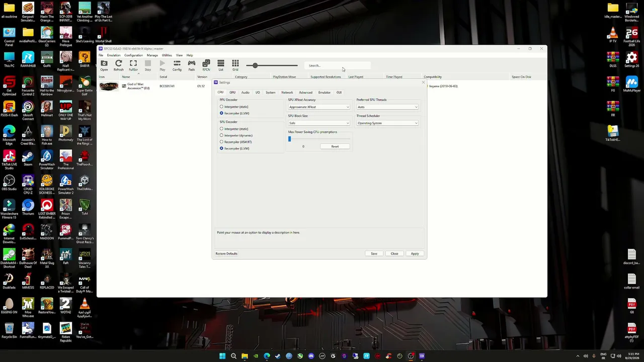The image size is (644, 362).
Task: Switch to the I/O settings tab
Action: (258, 93)
